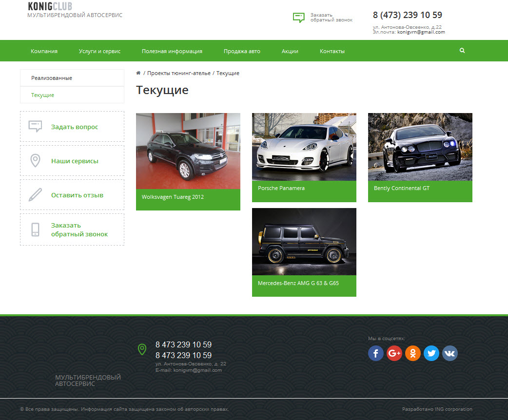Open the Volkswagen Tuareg photo
This screenshot has width=508, height=420.
pos(188,151)
